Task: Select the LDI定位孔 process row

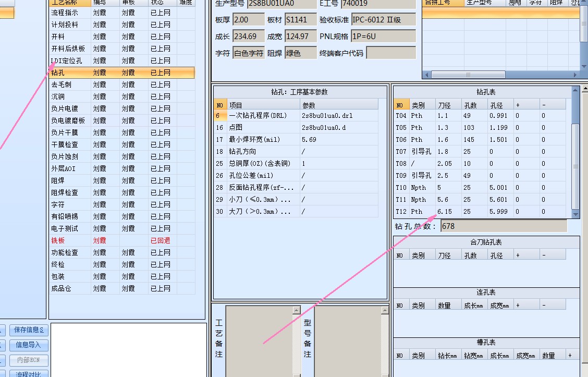Action: [x=122, y=61]
